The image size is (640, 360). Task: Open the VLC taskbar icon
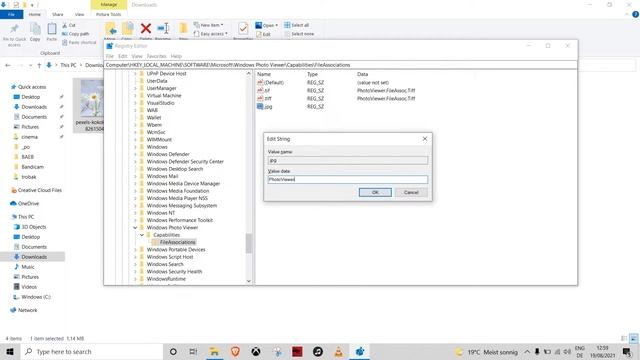[339, 352]
